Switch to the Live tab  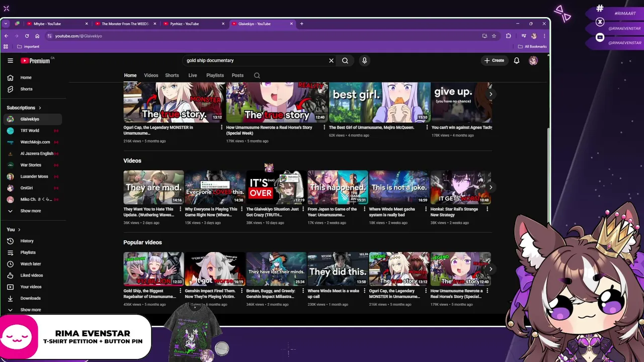(193, 75)
